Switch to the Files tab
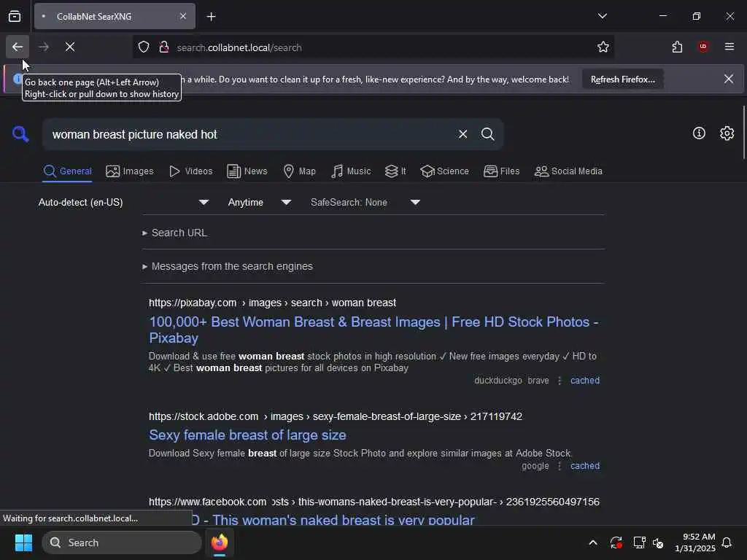 click(502, 171)
